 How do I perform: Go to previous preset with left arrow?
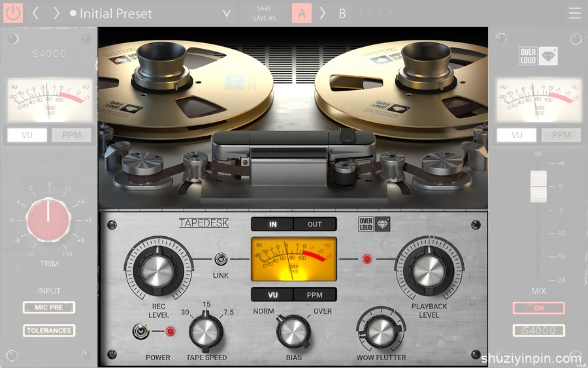pyautogui.click(x=35, y=14)
